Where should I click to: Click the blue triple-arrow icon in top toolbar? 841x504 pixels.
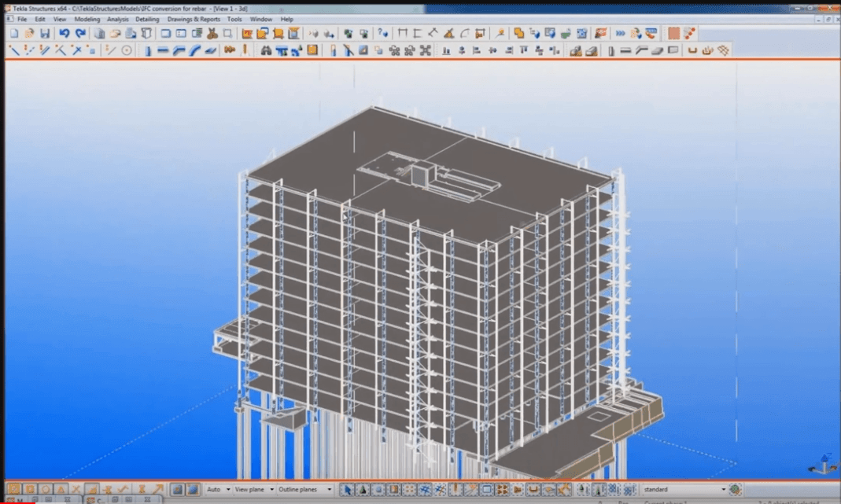click(x=621, y=33)
